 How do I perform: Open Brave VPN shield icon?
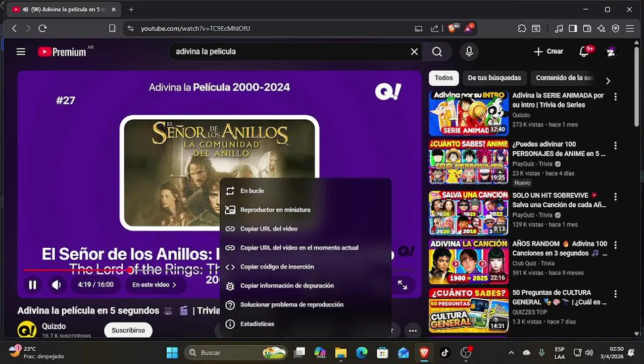tap(615, 29)
